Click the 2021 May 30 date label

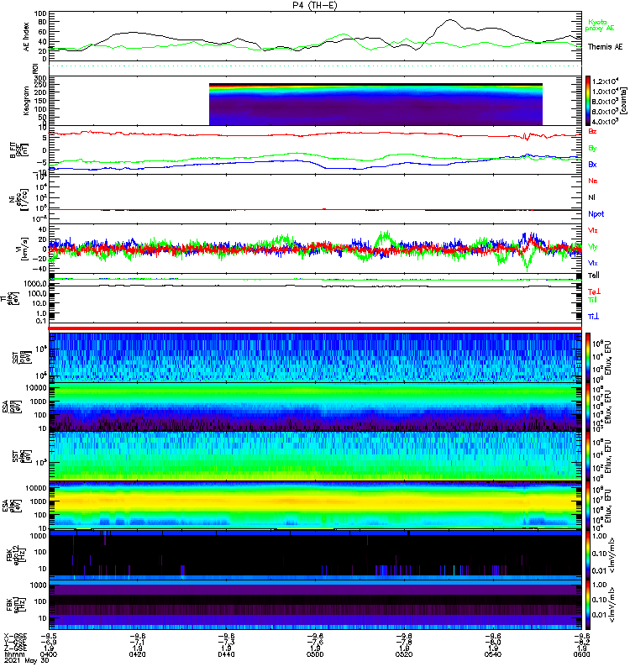(27, 660)
